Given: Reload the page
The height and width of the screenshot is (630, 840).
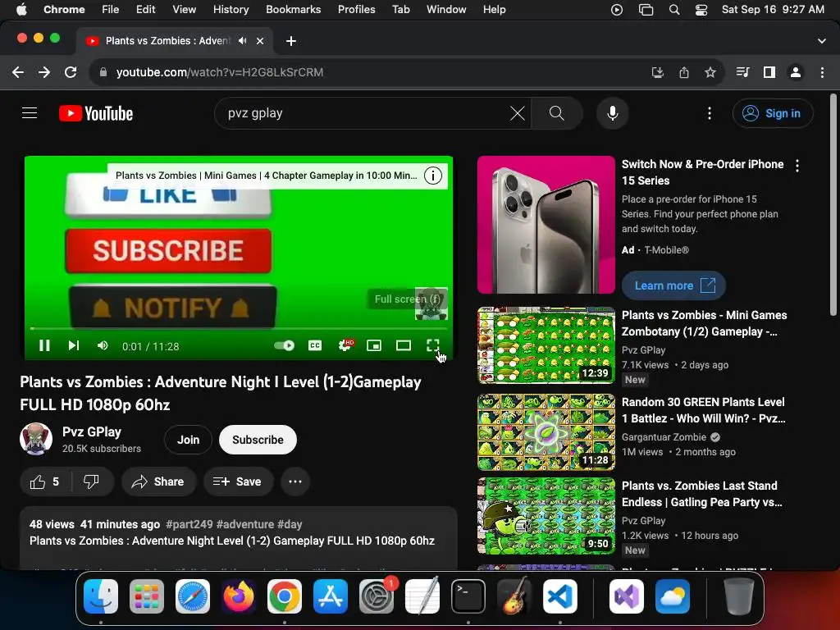Looking at the screenshot, I should pyautogui.click(x=71, y=72).
